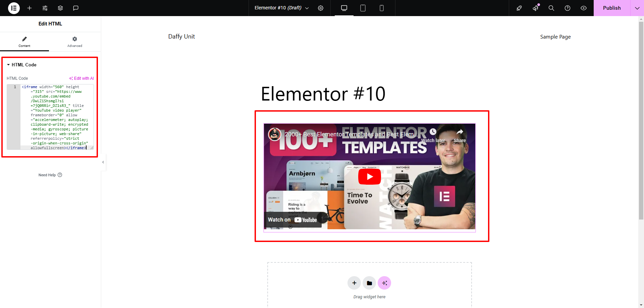Play the embedded YouTube video
The height and width of the screenshot is (308, 644).
370,177
